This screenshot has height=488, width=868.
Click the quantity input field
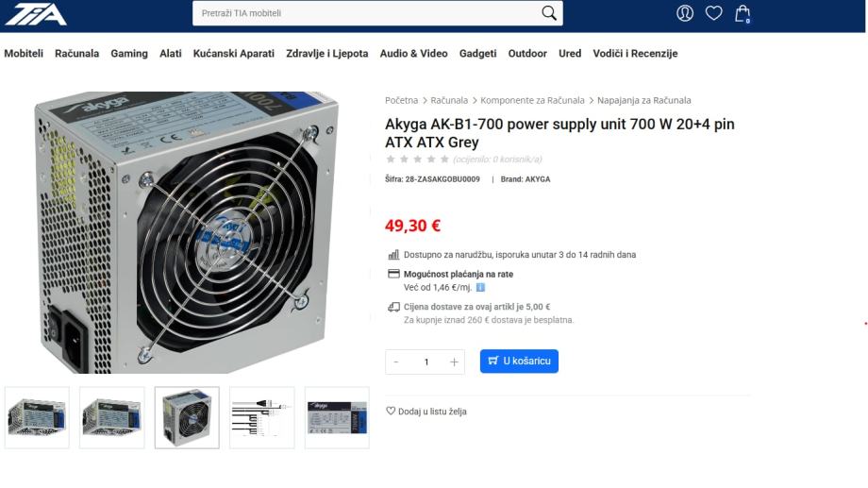point(426,362)
